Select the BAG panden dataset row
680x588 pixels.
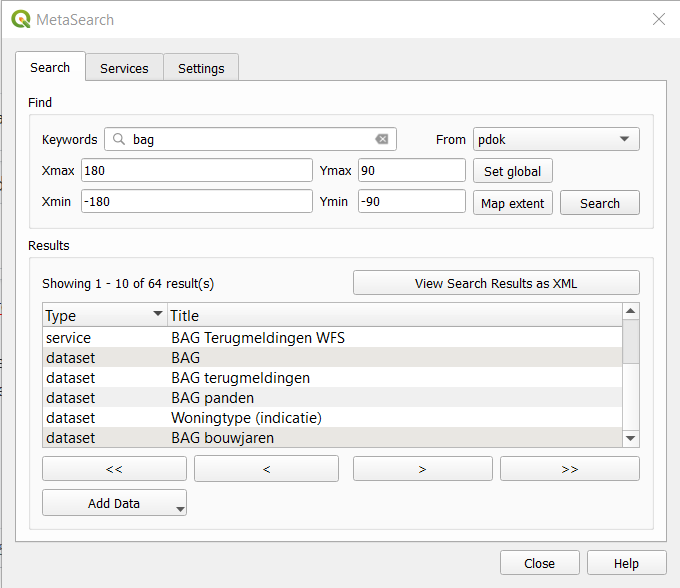tap(332, 397)
